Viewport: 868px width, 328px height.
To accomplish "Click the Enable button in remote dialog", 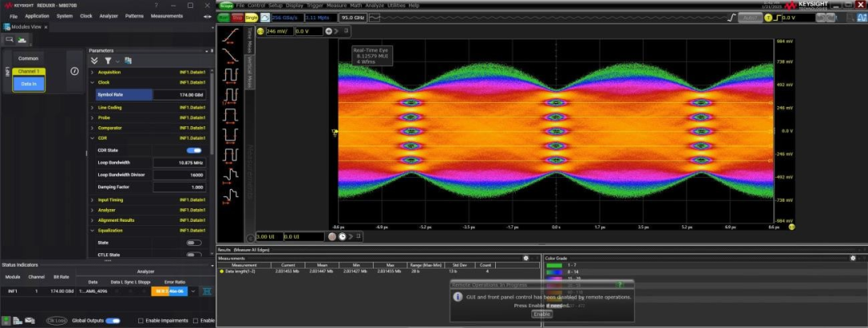I will pos(542,314).
